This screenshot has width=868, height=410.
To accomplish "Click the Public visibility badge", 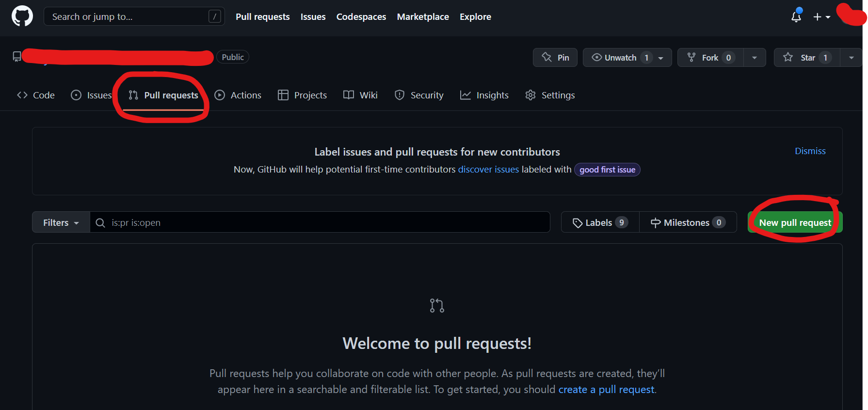I will coord(233,57).
